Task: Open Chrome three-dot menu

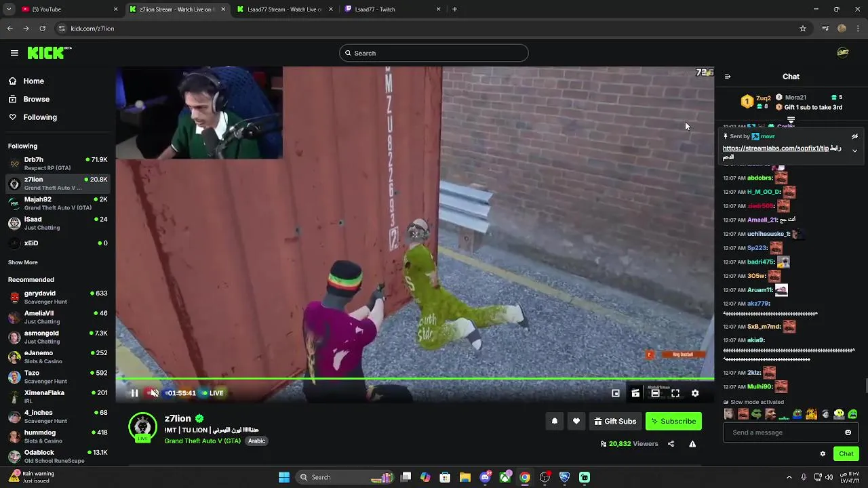Action: point(859,28)
